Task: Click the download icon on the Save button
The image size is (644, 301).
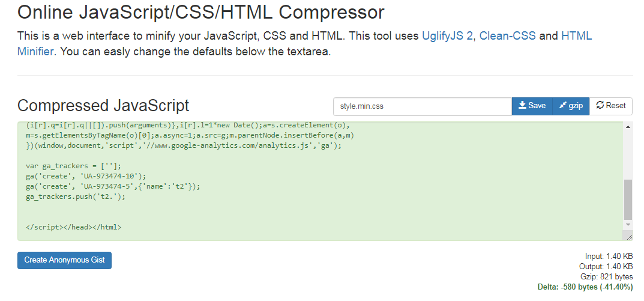Action: 522,106
